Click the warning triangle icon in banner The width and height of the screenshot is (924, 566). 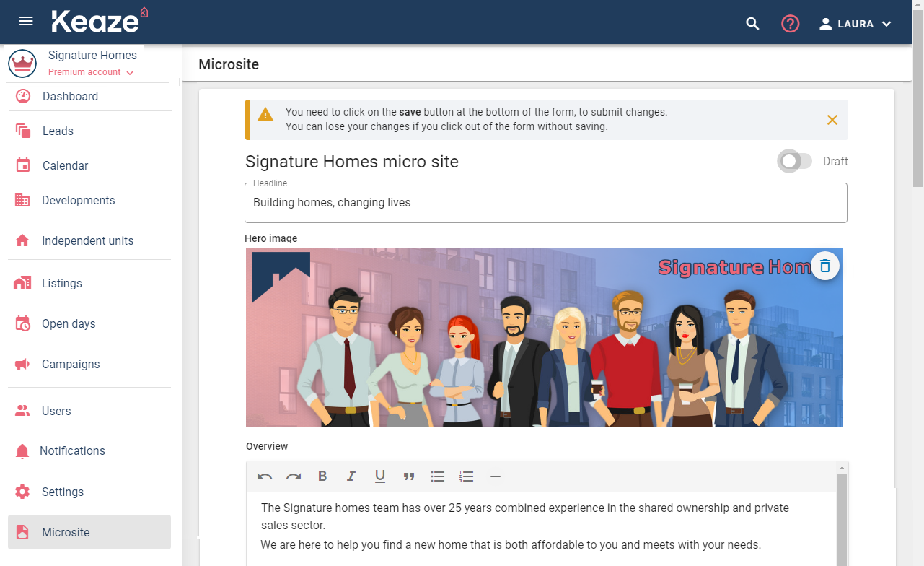pyautogui.click(x=266, y=114)
